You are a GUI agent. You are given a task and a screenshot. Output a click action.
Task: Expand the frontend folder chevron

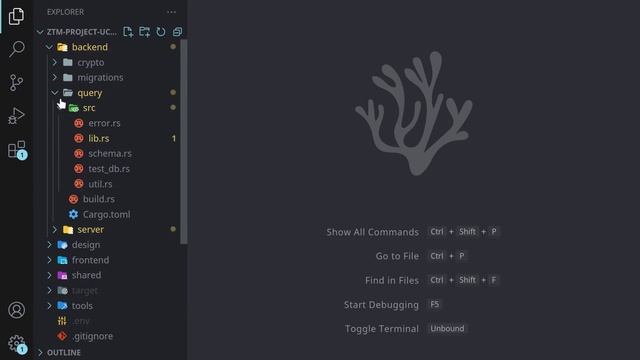49,260
